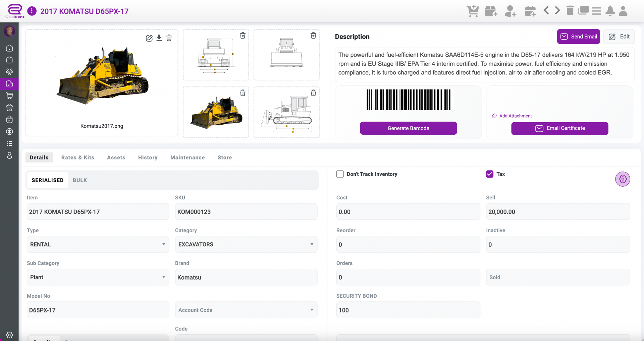Open the checklist tasks icon in sidebar
The height and width of the screenshot is (341, 644).
coord(9,143)
